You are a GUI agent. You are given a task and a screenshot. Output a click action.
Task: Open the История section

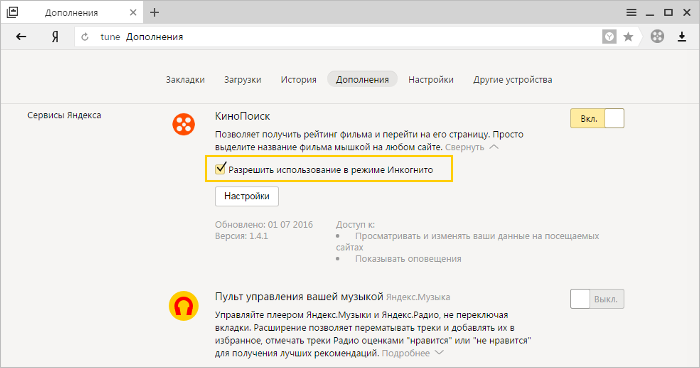click(x=299, y=79)
